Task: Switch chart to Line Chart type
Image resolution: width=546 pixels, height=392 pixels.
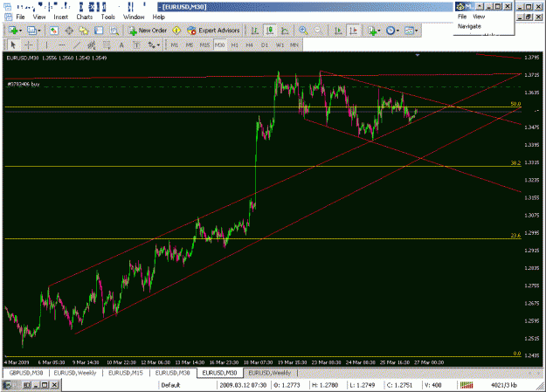Action: point(285,31)
